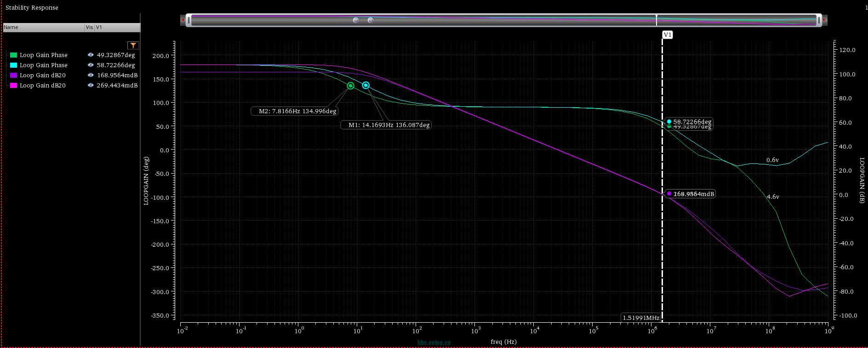Click the cyan M1 marker point on trace

366,85
